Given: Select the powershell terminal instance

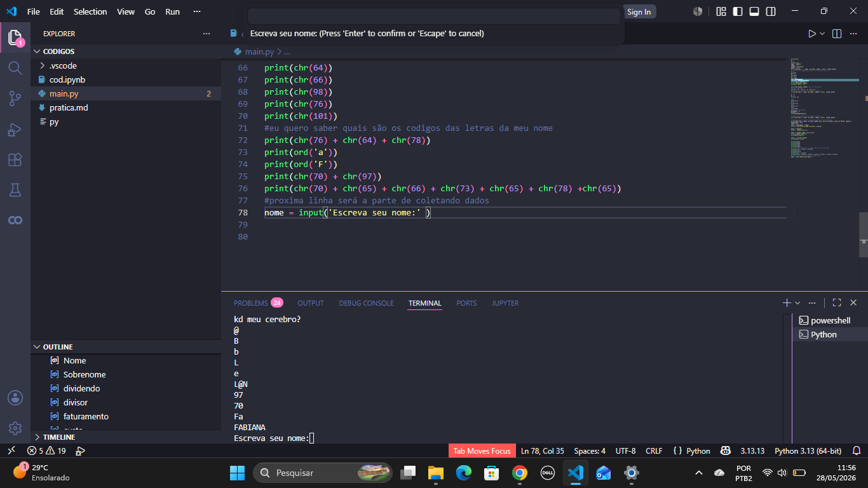Looking at the screenshot, I should pyautogui.click(x=830, y=320).
